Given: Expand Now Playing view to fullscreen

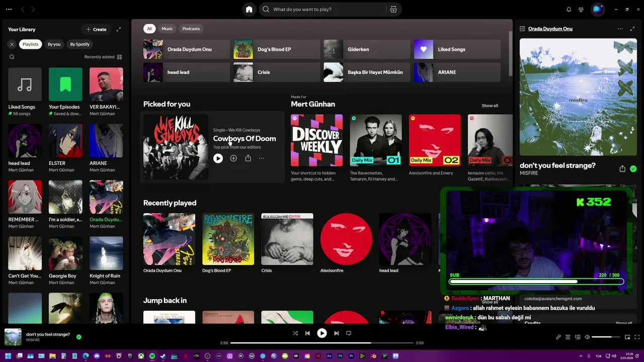Looking at the screenshot, I should 633,29.
